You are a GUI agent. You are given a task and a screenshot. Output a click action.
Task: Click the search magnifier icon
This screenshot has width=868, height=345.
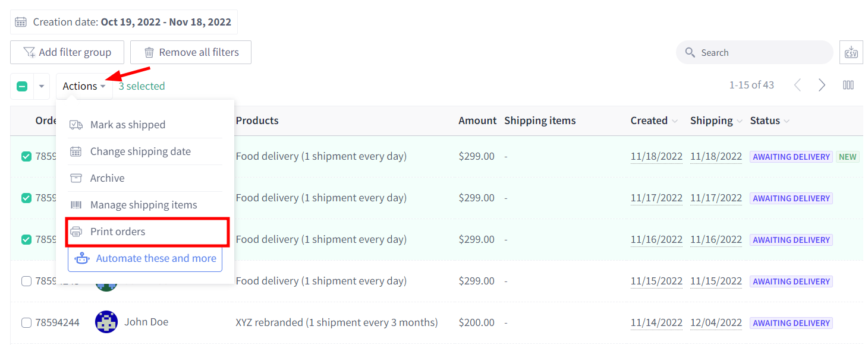690,52
